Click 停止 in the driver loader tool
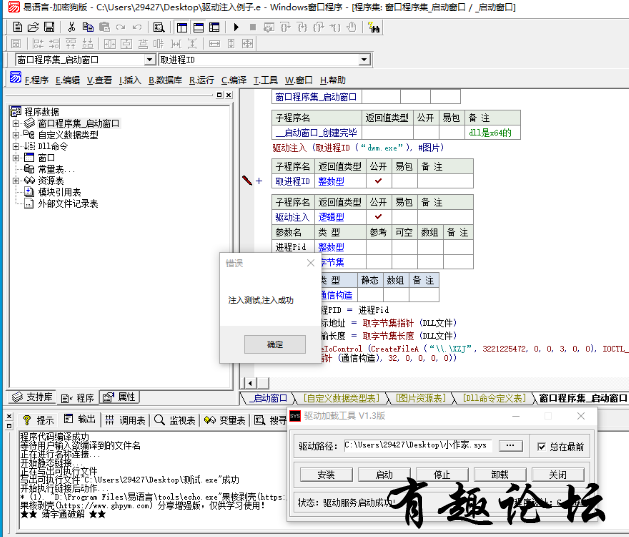 tap(442, 475)
